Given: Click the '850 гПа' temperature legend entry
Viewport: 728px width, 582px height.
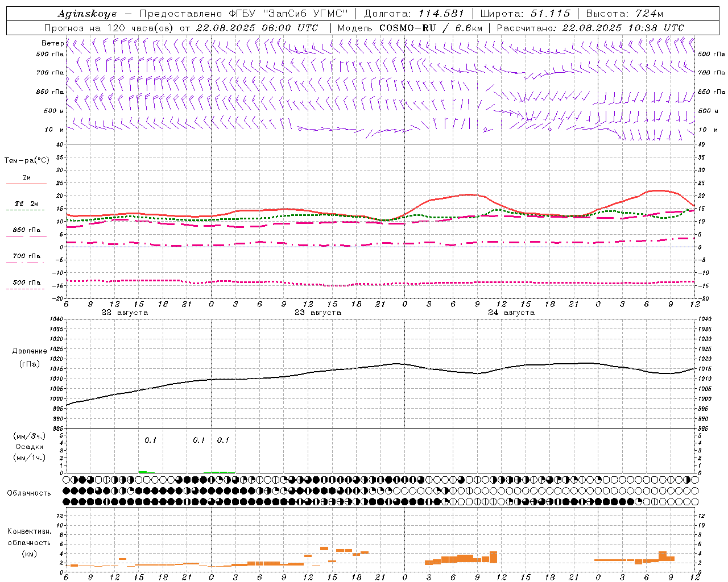Looking at the screenshot, I should (27, 230).
